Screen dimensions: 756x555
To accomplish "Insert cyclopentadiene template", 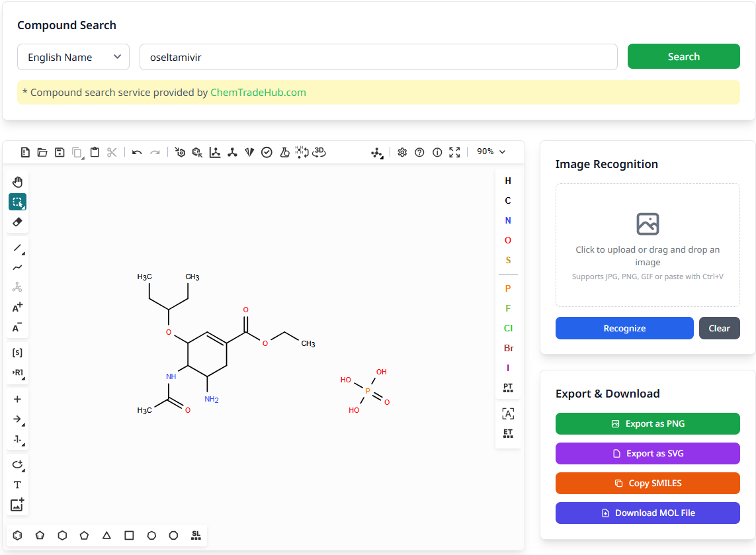I will 40,535.
